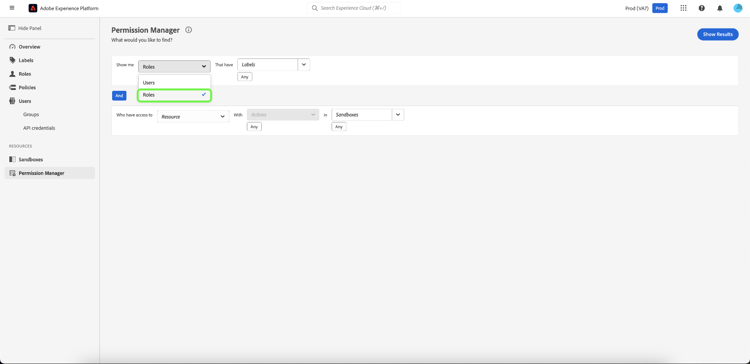Screen dimensions: 750x364
Task: Choose Roles from the Show me list
Action: [x=175, y=95]
